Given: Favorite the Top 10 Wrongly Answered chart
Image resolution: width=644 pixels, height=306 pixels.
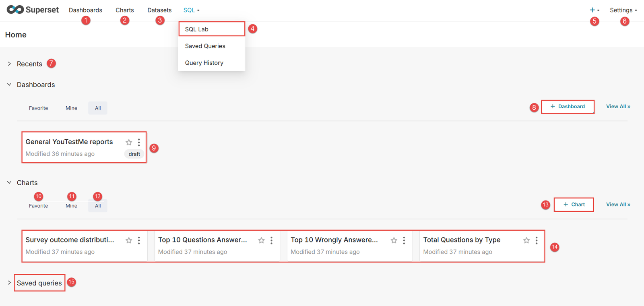Looking at the screenshot, I should 394,240.
